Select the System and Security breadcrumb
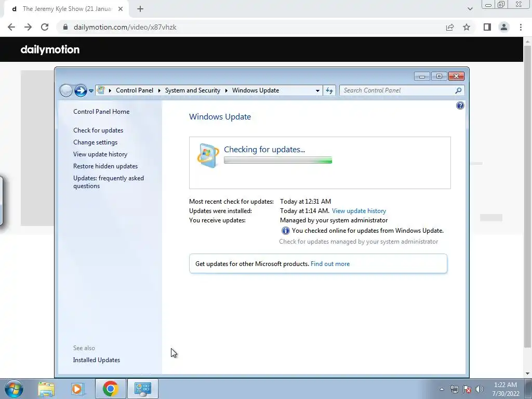The height and width of the screenshot is (399, 532). pyautogui.click(x=192, y=90)
